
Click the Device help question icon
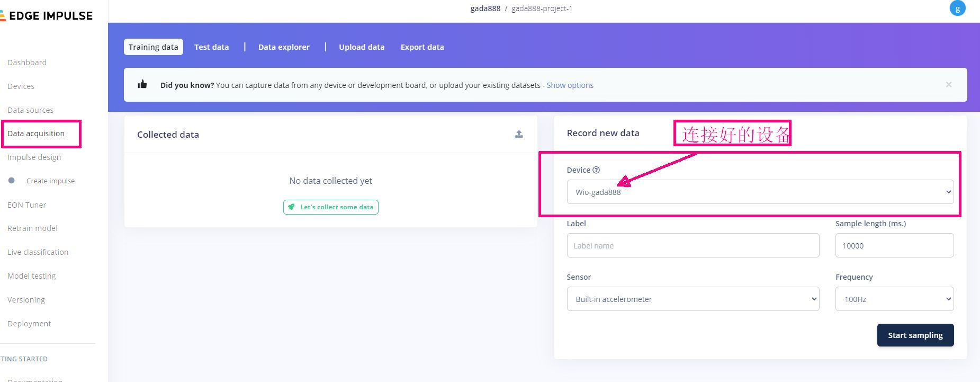tap(596, 170)
